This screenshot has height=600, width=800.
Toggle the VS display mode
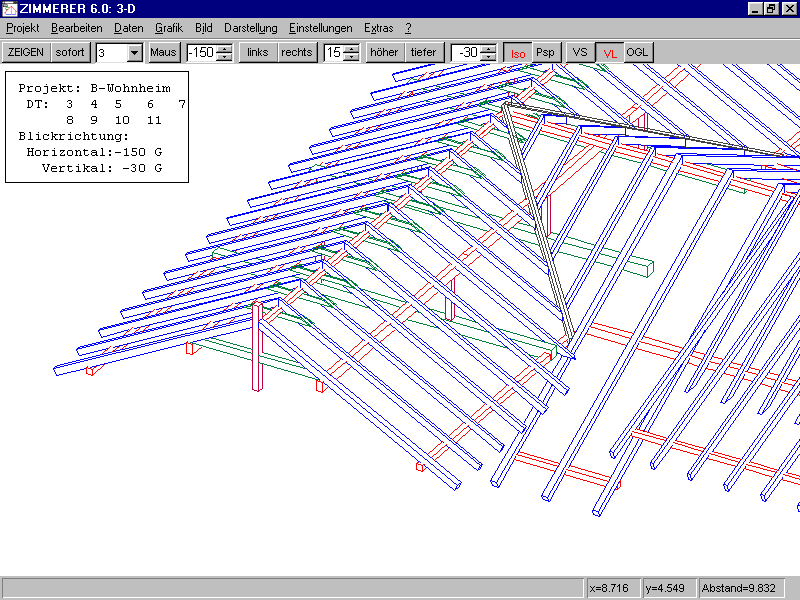(580, 52)
